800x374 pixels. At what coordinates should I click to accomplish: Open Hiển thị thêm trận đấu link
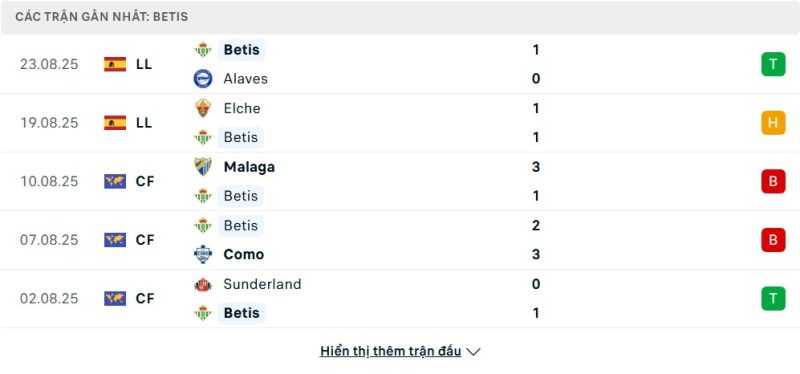click(390, 351)
